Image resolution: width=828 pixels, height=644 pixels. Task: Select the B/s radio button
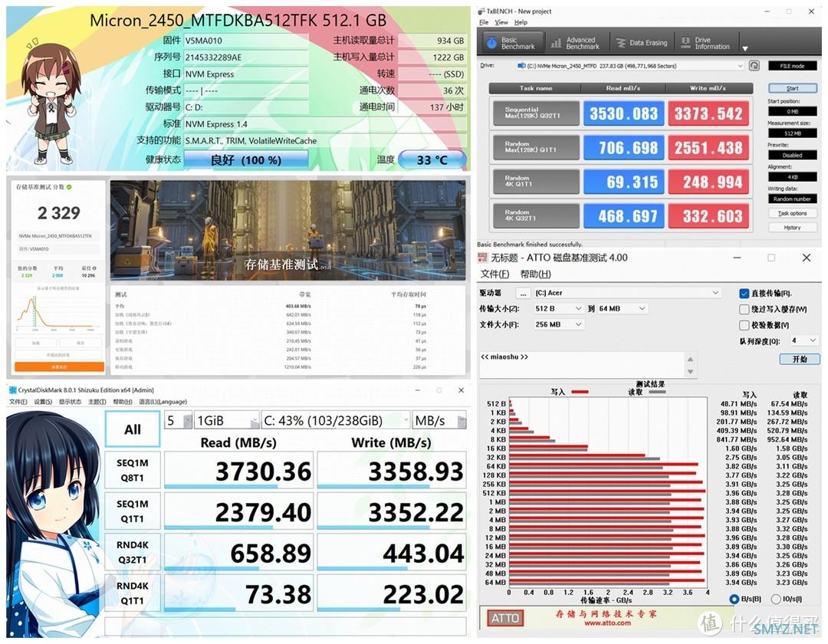pos(734,599)
